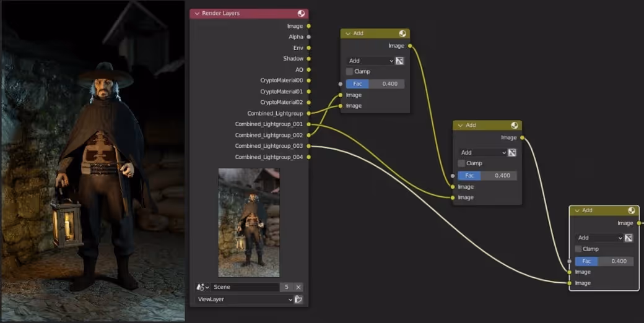Enable Clamp checkbox in second Add node

(x=462, y=164)
